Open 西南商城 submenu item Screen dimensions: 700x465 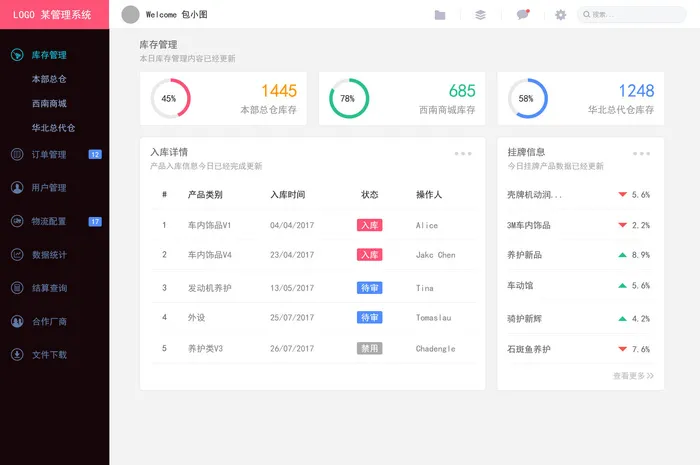pyautogui.click(x=49, y=104)
